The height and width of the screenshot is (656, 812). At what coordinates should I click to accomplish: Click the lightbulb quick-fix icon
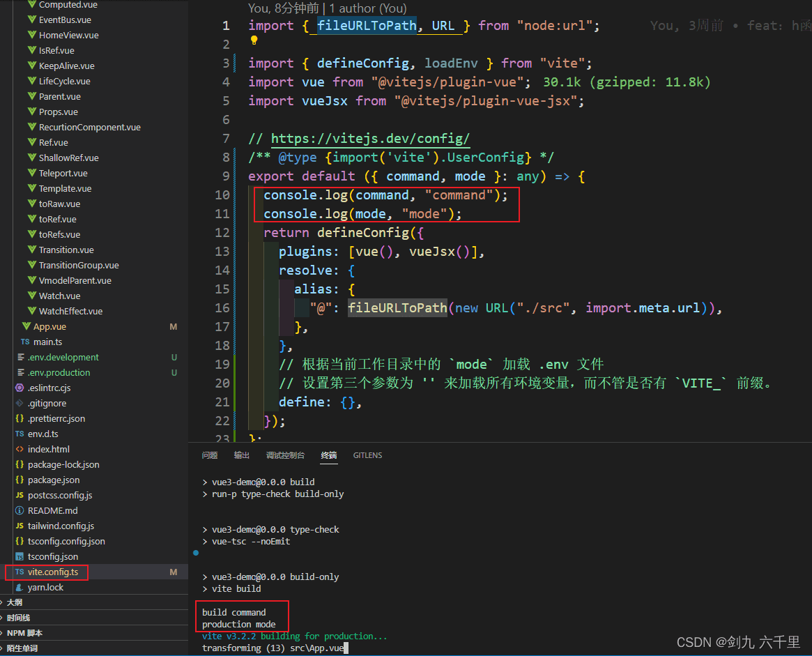click(x=254, y=40)
